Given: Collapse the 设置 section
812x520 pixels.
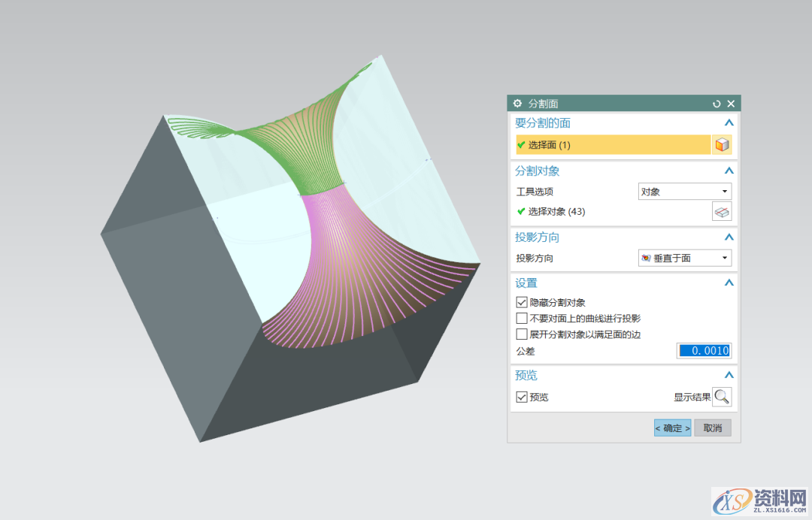Looking at the screenshot, I should point(728,283).
